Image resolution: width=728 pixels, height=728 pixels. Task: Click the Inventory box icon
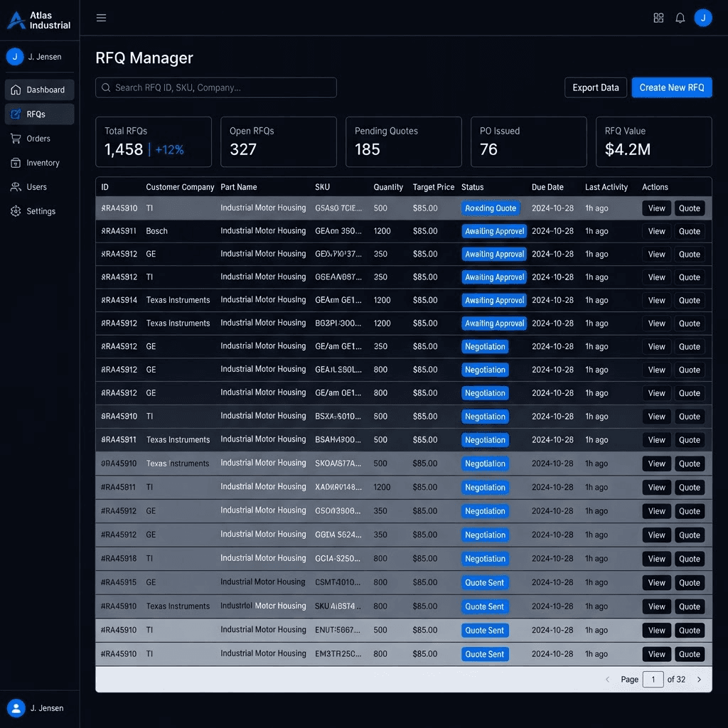pos(16,163)
